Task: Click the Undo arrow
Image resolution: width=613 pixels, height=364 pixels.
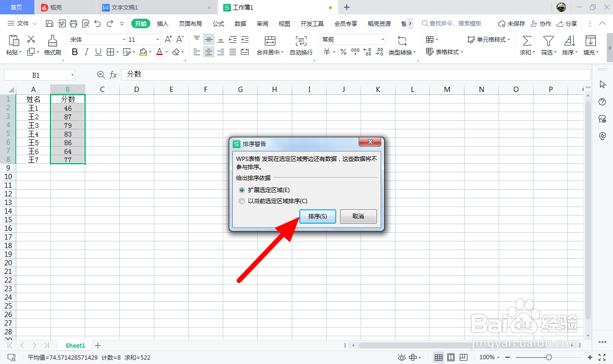Action: pos(98,23)
